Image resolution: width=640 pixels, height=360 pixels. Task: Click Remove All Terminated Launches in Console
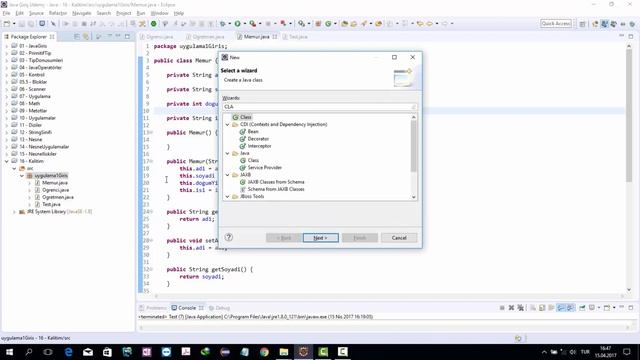[520, 308]
